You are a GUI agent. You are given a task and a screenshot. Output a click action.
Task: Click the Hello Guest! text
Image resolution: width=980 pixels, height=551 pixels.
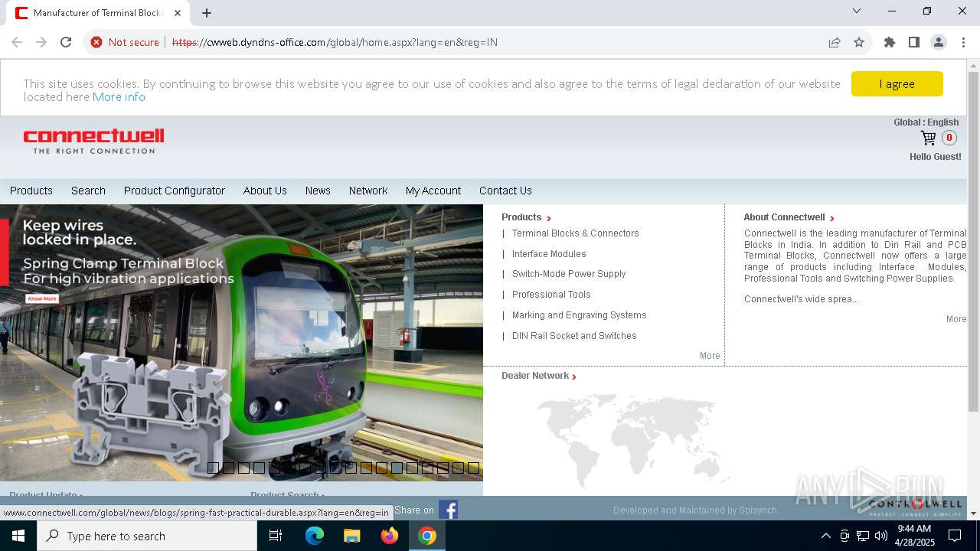tap(935, 157)
